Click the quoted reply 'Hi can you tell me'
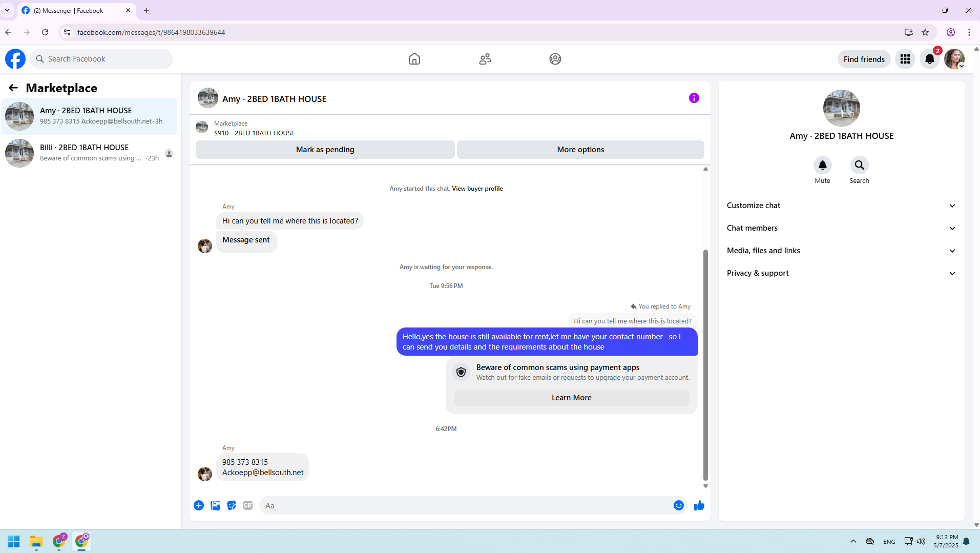 632,321
